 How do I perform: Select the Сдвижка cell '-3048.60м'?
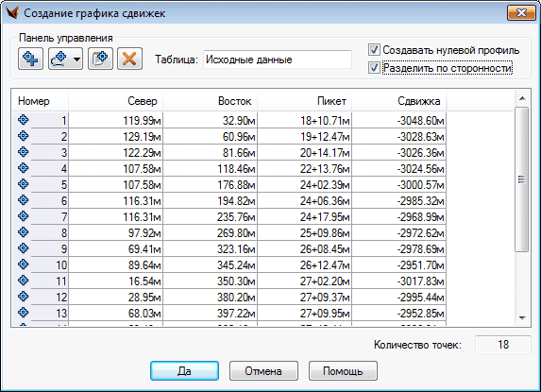pyautogui.click(x=398, y=120)
